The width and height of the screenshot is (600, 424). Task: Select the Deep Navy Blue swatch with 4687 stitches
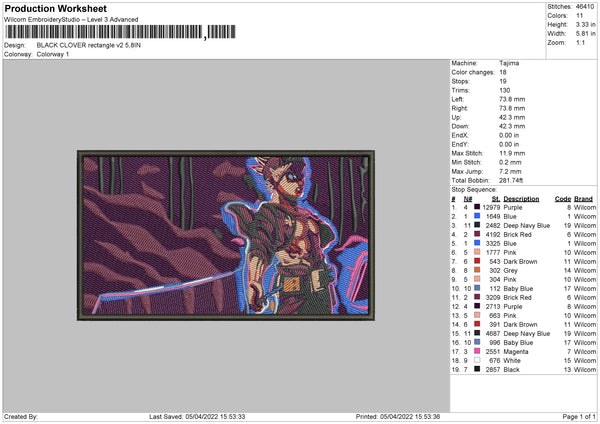click(477, 333)
